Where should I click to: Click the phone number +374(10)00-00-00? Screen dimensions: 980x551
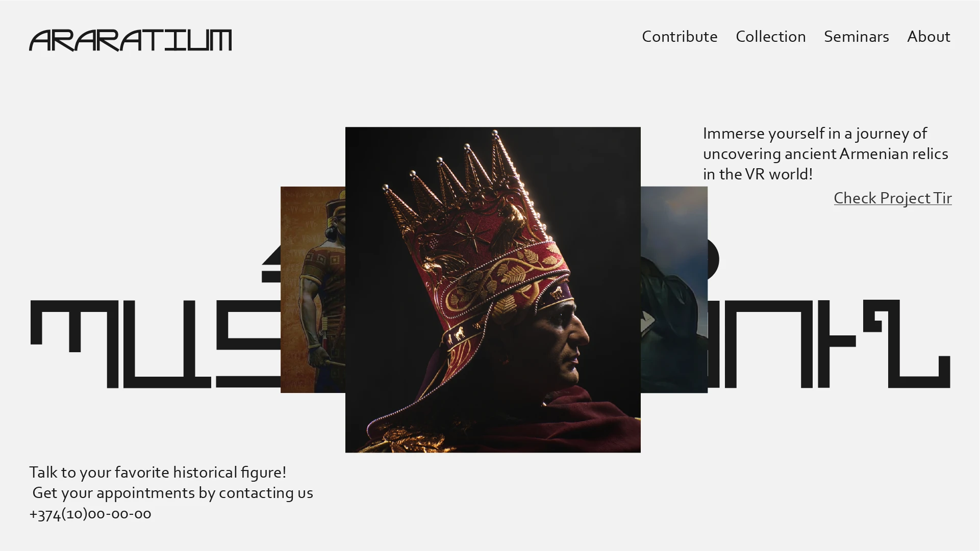pos(90,513)
